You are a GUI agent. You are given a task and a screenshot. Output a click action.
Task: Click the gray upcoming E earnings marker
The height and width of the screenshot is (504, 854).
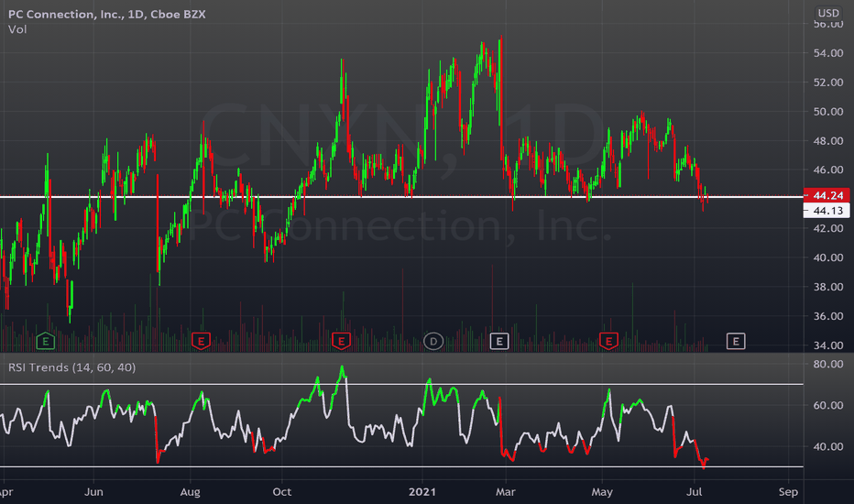[736, 342]
